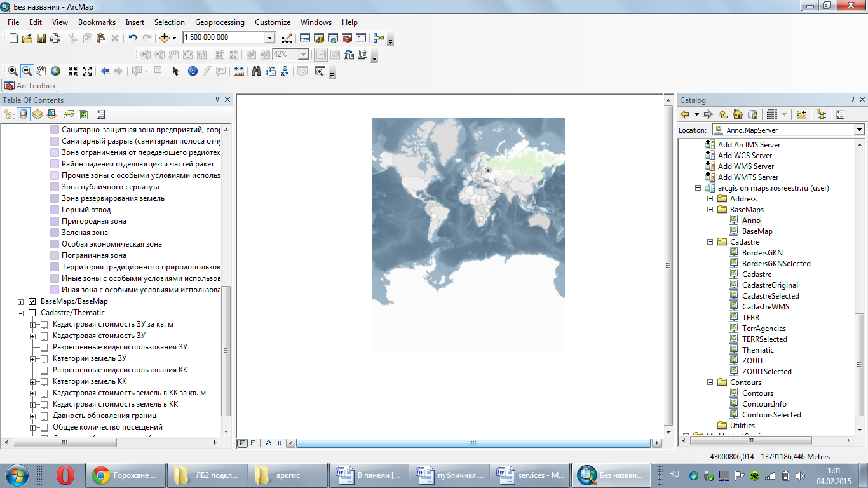The width and height of the screenshot is (868, 488).
Task: Expand the BaseMaps/BaseMap layer group
Action: pos(20,301)
